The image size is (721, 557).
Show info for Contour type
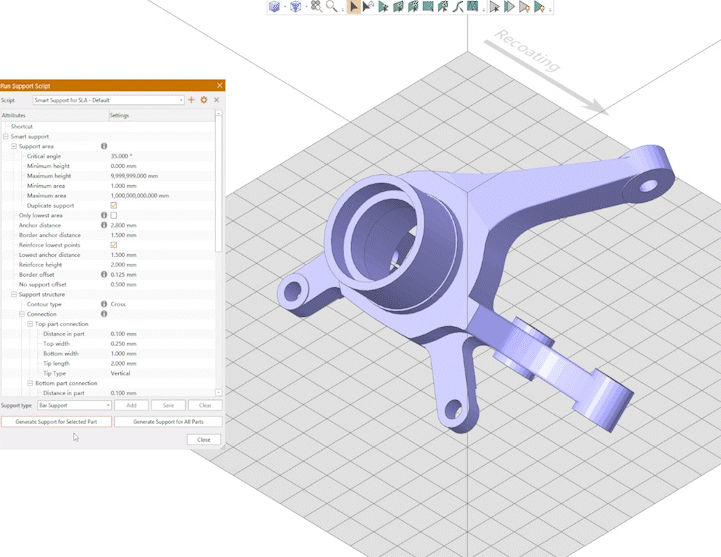(104, 304)
